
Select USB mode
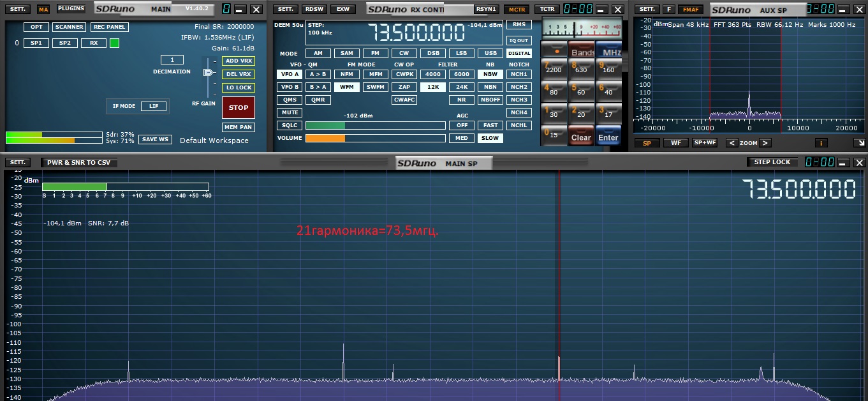[x=490, y=54]
